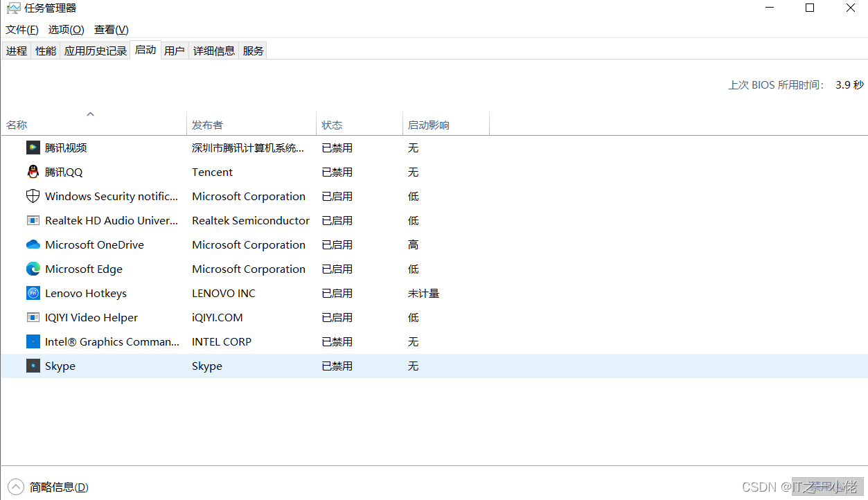Viewport: 868px width, 500px height.
Task: Close the Task Manager window
Action: (x=851, y=8)
